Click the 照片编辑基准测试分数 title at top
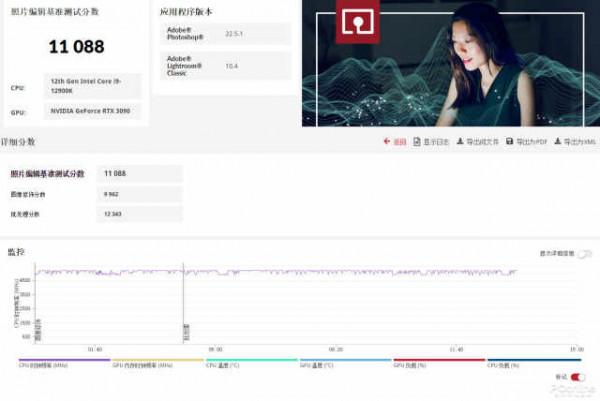The width and height of the screenshot is (600, 401). point(55,11)
